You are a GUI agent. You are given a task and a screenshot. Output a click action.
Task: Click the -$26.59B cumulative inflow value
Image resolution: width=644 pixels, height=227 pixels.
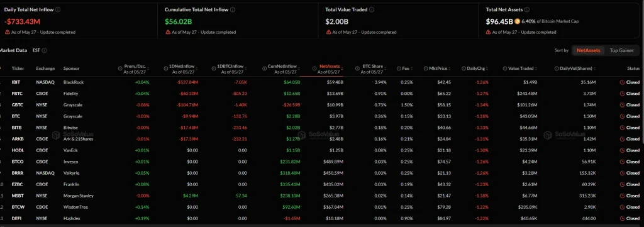tap(292, 104)
